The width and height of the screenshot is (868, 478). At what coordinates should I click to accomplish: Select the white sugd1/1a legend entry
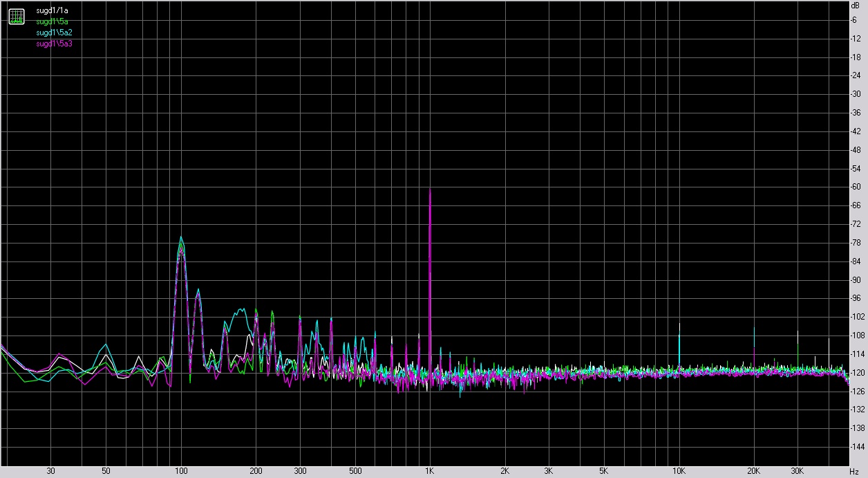pos(51,11)
